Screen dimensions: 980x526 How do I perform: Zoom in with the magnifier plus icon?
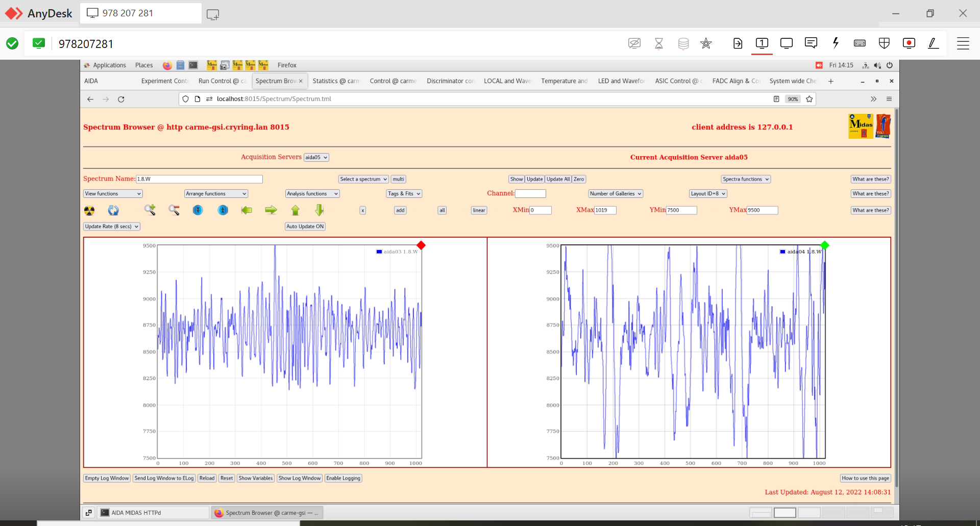[150, 210]
